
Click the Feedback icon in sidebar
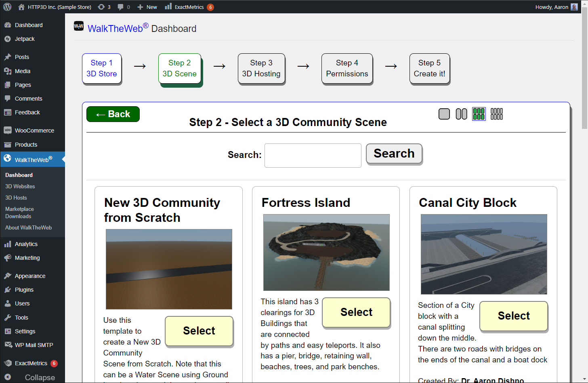(8, 112)
